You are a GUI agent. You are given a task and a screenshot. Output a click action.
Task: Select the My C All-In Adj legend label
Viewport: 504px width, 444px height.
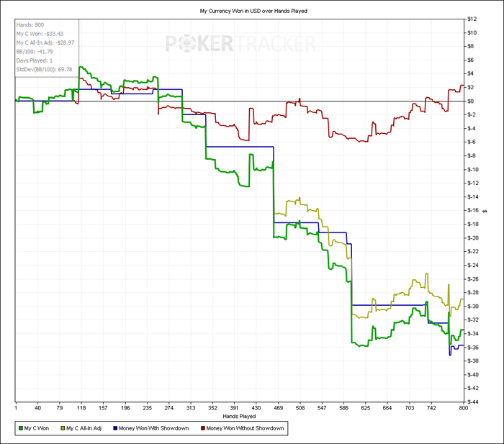tap(84, 428)
